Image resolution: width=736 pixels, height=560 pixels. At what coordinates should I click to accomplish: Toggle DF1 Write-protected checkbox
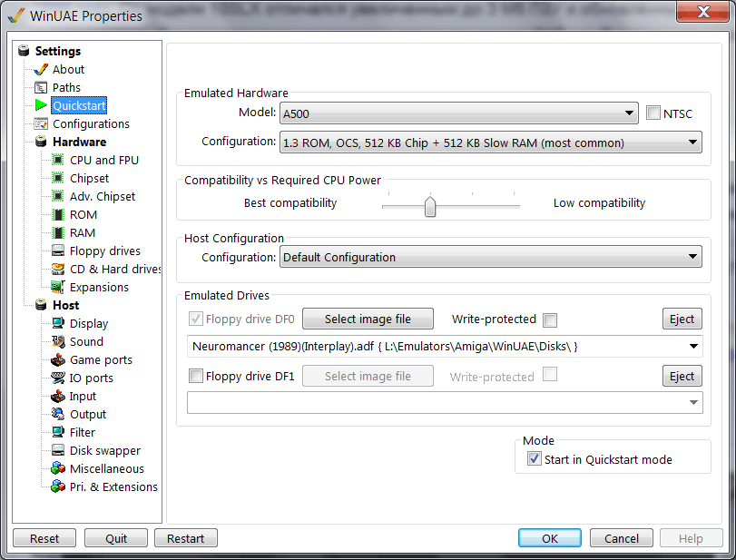pos(550,375)
